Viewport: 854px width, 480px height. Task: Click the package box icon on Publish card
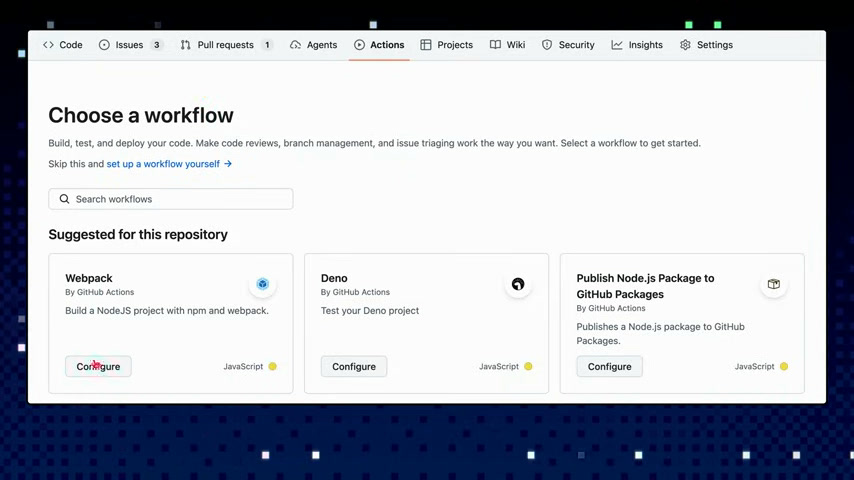[x=773, y=284]
